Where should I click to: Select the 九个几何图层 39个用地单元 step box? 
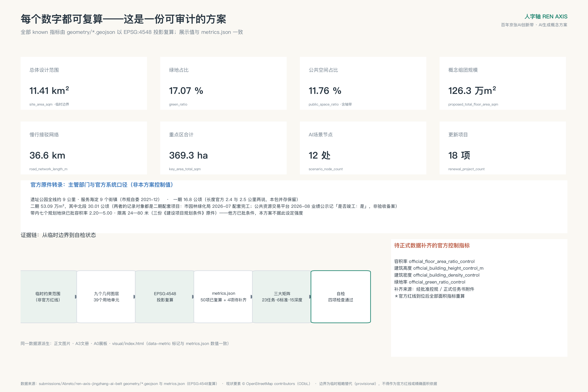tap(106, 297)
